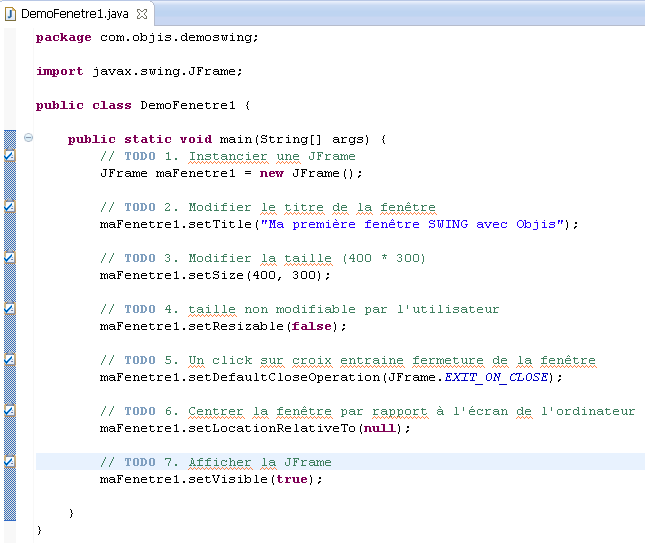This screenshot has width=645, height=543.
Task: Click the gutter task marker at TODO 5
Action: (x=10, y=359)
